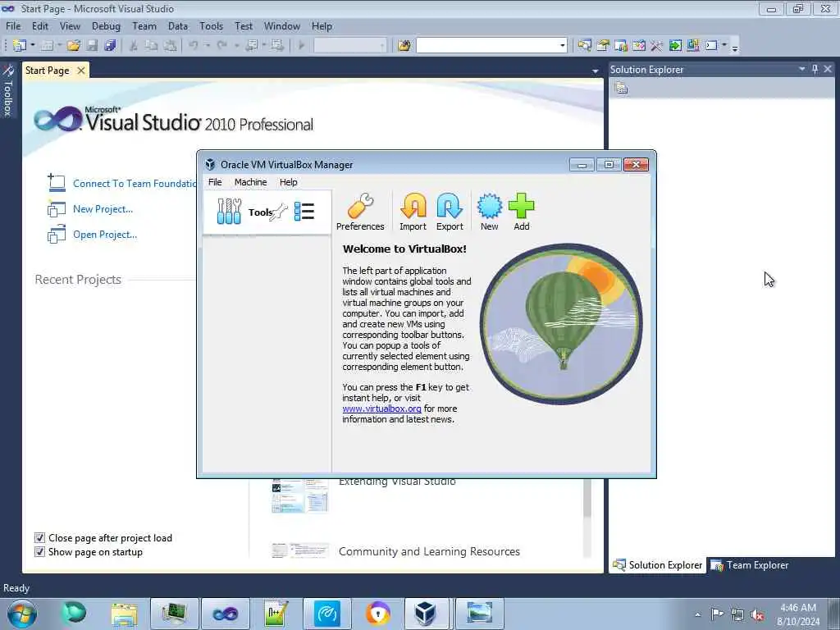840x630 pixels.
Task: Click the Save All toolbar icon
Action: [111, 46]
